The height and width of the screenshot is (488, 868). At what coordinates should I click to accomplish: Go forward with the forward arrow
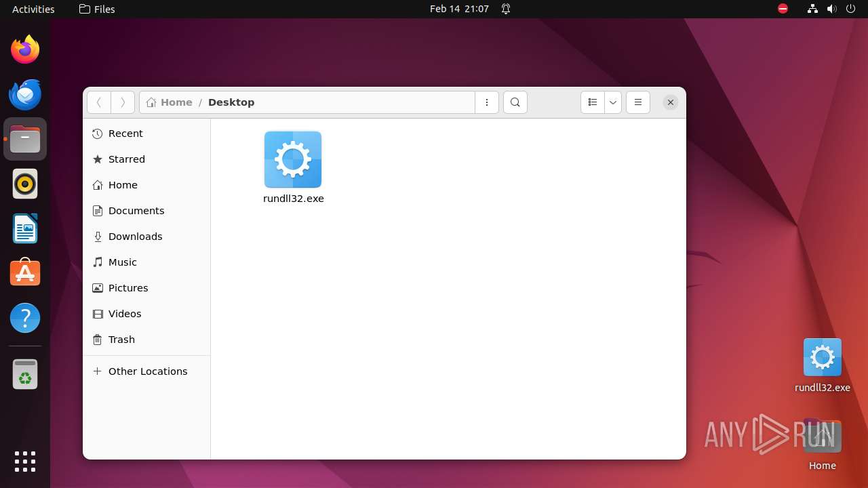click(123, 102)
